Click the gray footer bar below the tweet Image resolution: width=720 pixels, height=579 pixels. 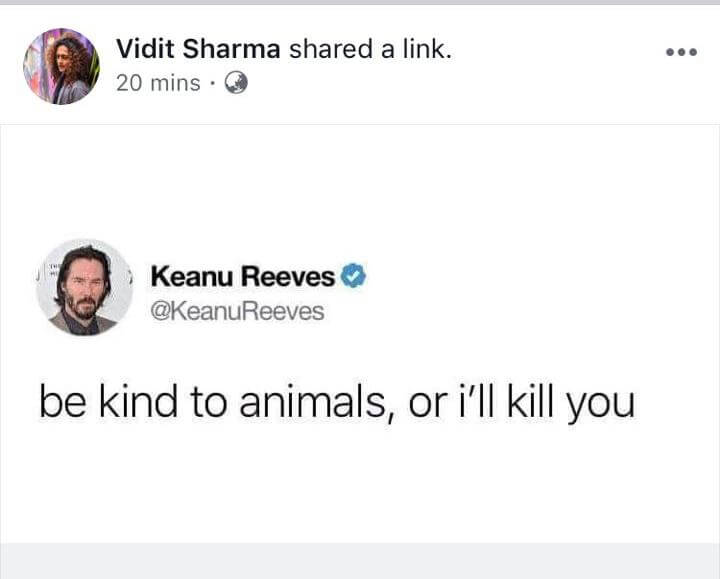tap(360, 561)
